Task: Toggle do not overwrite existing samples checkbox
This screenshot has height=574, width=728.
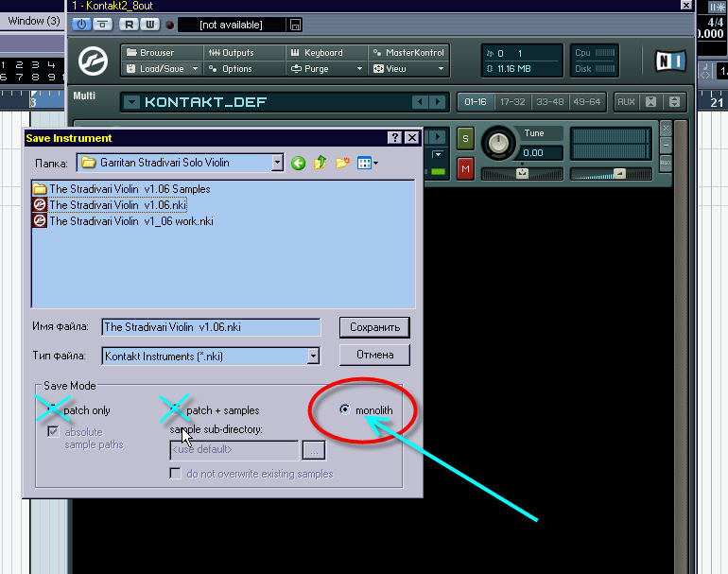Action: click(176, 473)
